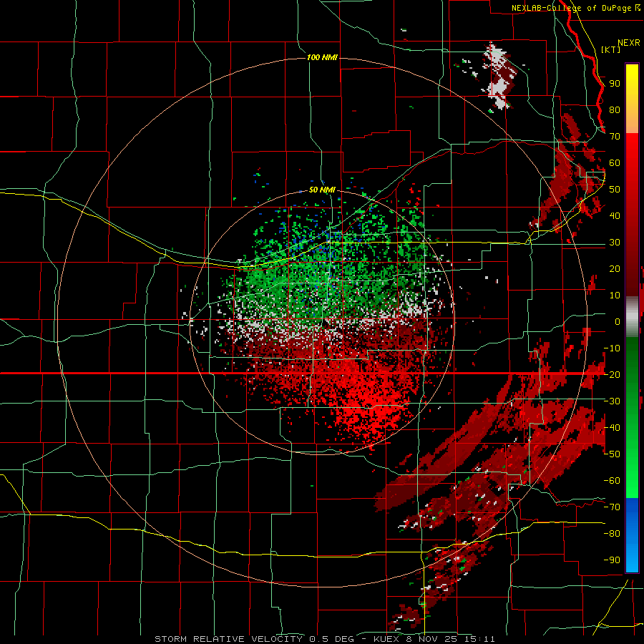Image resolution: width=644 pixels, height=644 pixels.
Task: Click the positive 80 value on the velocity scale
Action: pyautogui.click(x=615, y=110)
